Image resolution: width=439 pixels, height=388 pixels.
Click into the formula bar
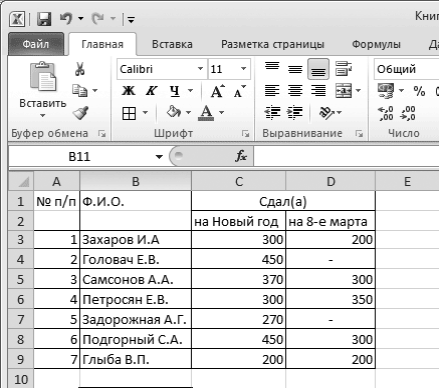click(347, 157)
